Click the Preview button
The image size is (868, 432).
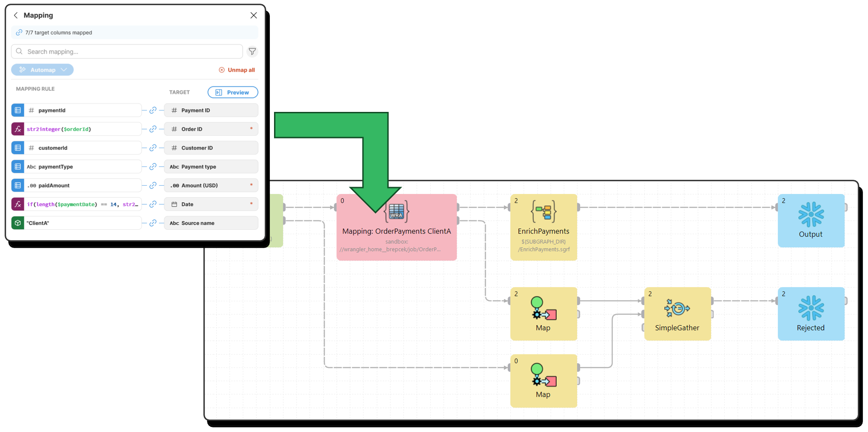(x=233, y=92)
